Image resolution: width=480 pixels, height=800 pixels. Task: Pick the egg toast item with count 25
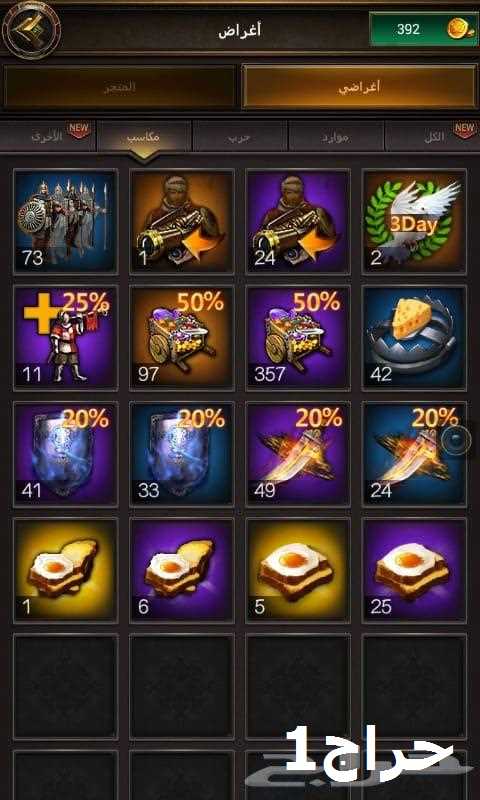pyautogui.click(x=414, y=570)
